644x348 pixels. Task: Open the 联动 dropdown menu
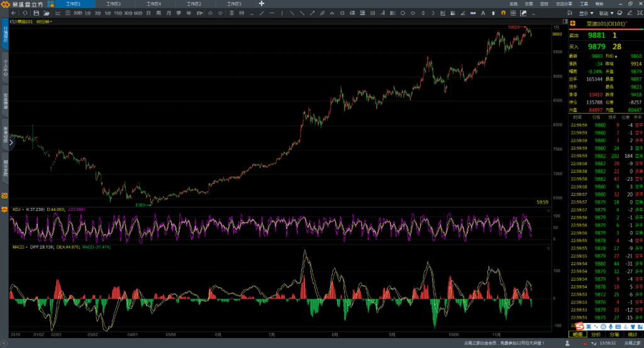coord(606,13)
